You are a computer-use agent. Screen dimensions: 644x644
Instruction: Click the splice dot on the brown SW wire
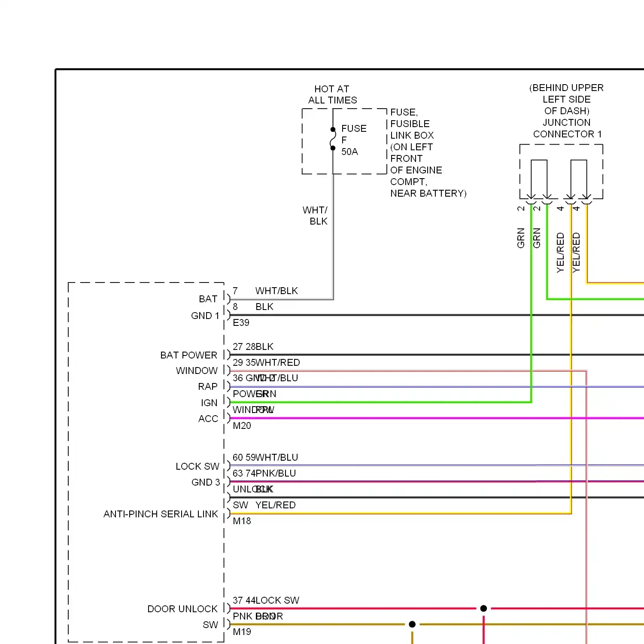pos(412,624)
